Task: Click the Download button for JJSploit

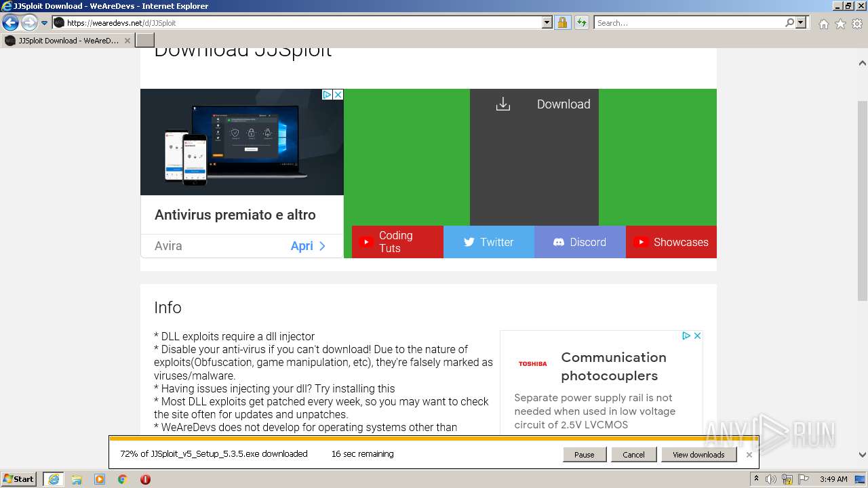Action: tap(534, 157)
